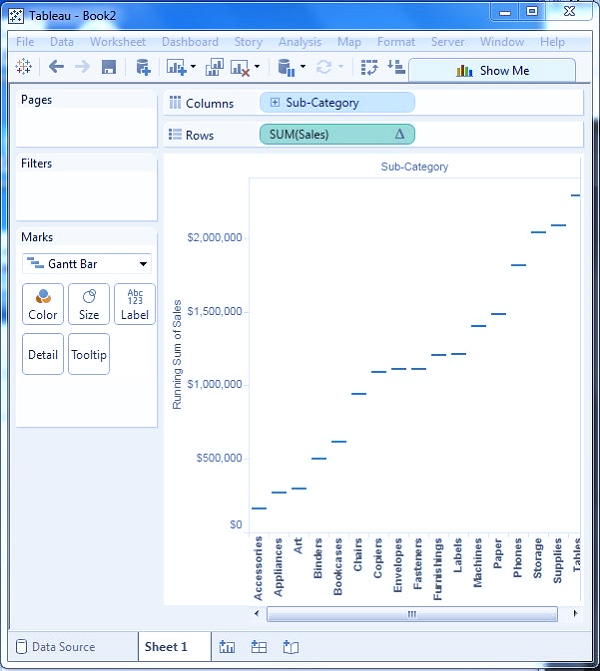Click the Sort ascending icon
600x671 pixels.
pos(396,67)
